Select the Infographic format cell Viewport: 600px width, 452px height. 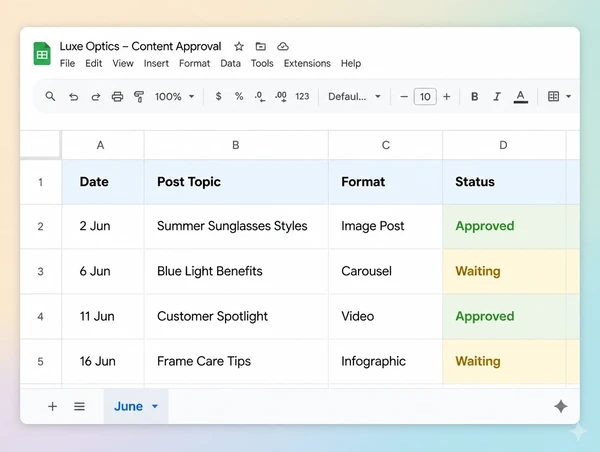(x=385, y=361)
